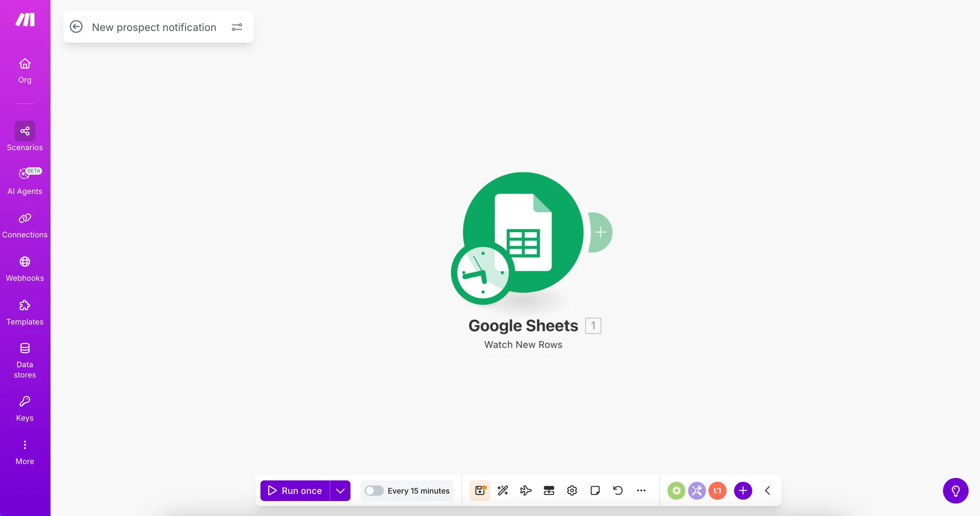Viewport: 980px width, 516px height.
Task: Open the green Flow control tools icon
Action: coord(676,490)
